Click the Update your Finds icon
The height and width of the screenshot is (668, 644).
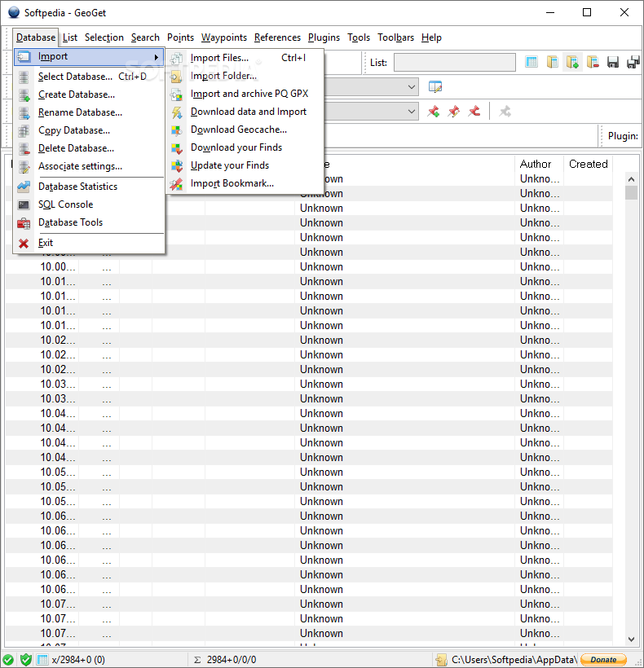click(176, 165)
